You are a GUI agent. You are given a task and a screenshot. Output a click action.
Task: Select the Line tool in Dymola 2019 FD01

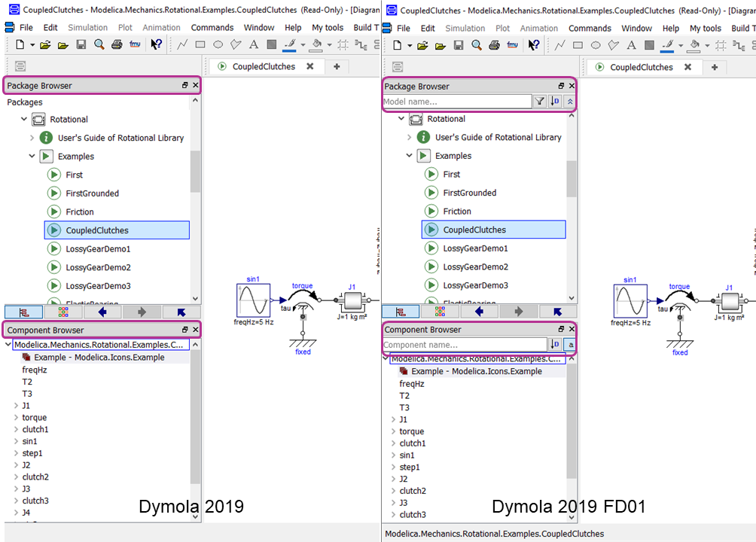559,45
